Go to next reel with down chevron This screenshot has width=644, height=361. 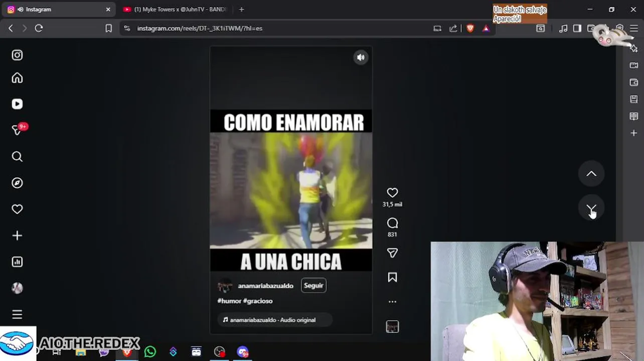[591, 209]
